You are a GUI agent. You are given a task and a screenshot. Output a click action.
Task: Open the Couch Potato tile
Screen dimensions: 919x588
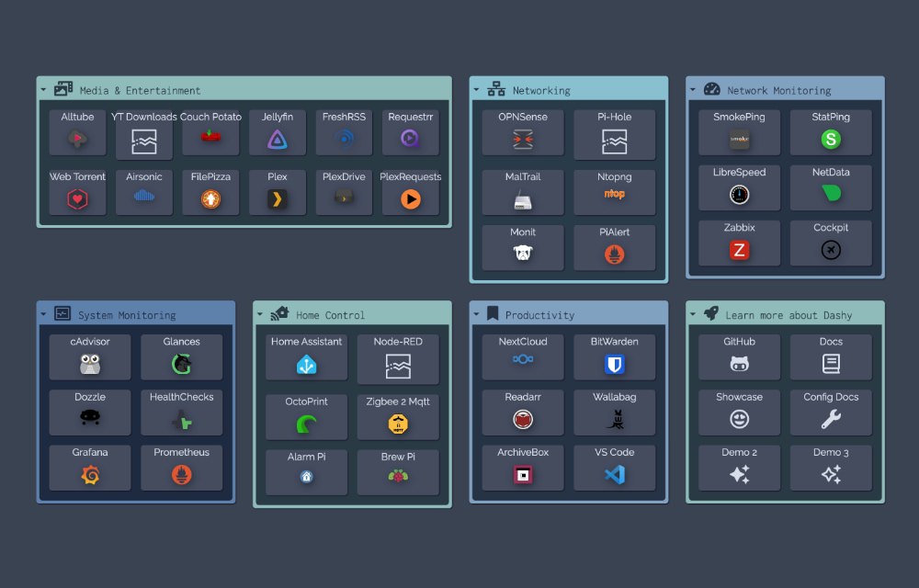[x=210, y=131]
